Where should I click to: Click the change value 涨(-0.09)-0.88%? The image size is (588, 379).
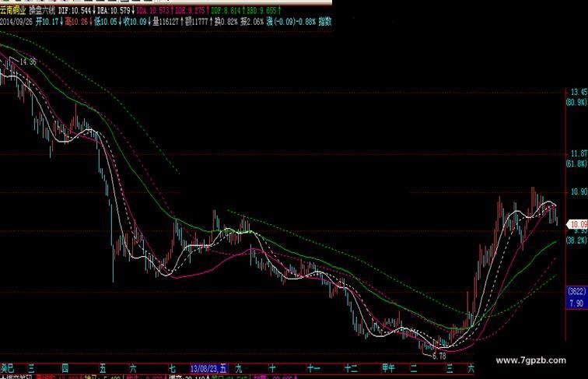point(291,22)
